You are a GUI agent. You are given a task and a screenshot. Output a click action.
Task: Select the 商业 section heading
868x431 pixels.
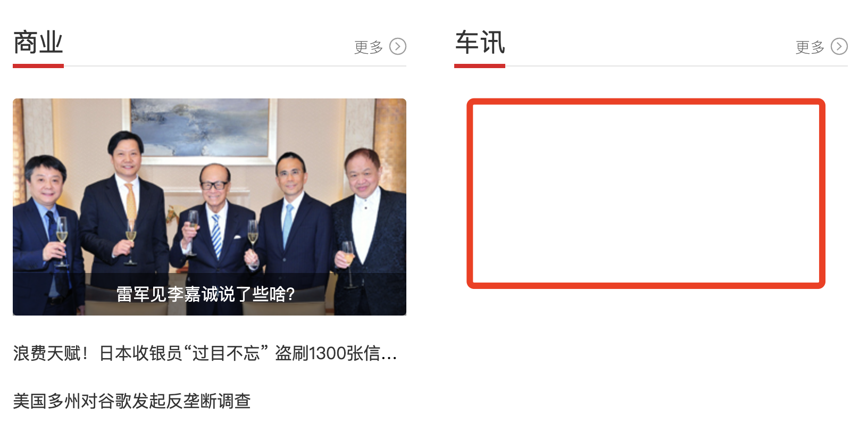38,43
